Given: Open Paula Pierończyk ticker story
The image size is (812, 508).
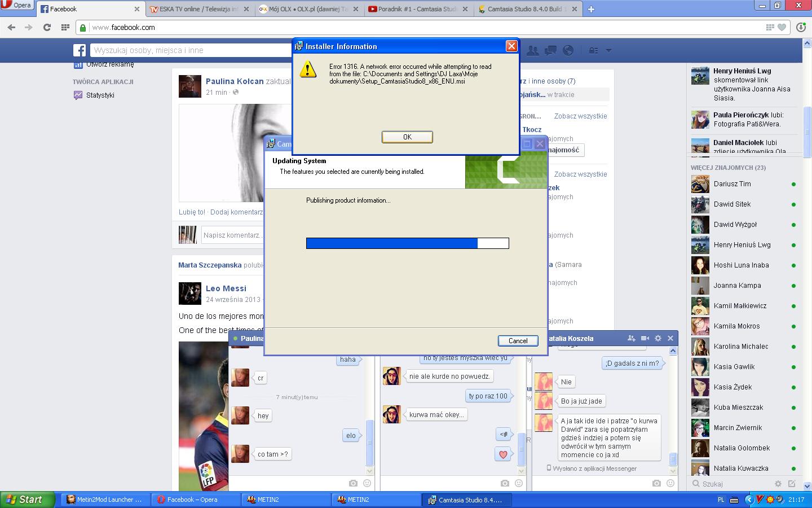Looking at the screenshot, I should [744, 119].
